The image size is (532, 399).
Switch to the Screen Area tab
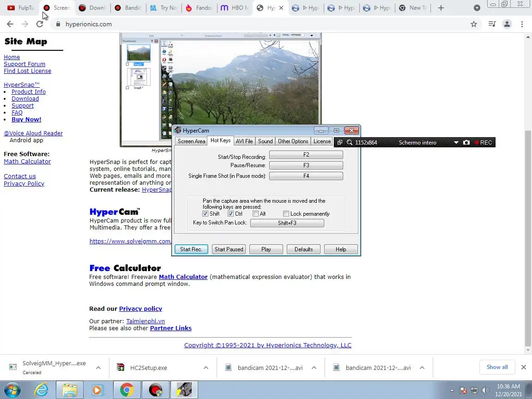191,141
